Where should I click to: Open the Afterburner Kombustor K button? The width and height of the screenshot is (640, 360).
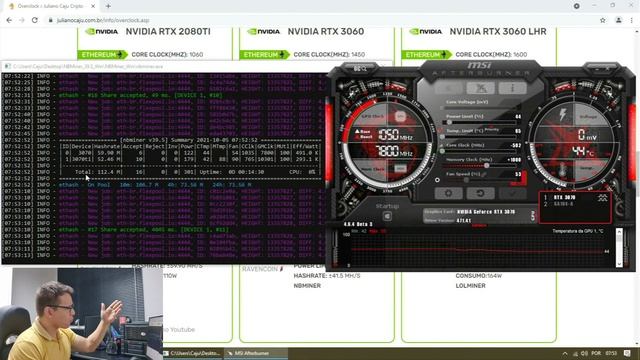[x=480, y=88]
